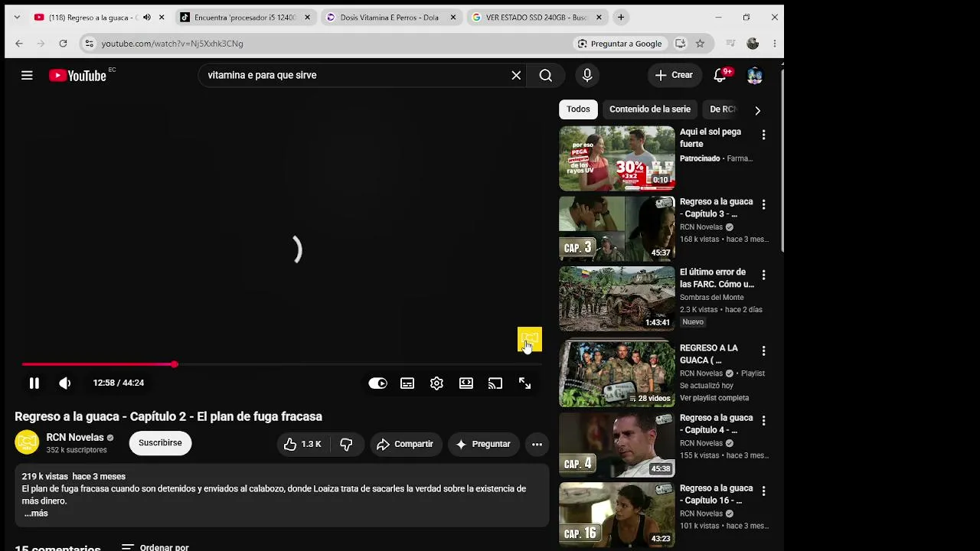Go to the YouTube home logo
Viewport: 980px width, 551px height.
click(x=77, y=75)
